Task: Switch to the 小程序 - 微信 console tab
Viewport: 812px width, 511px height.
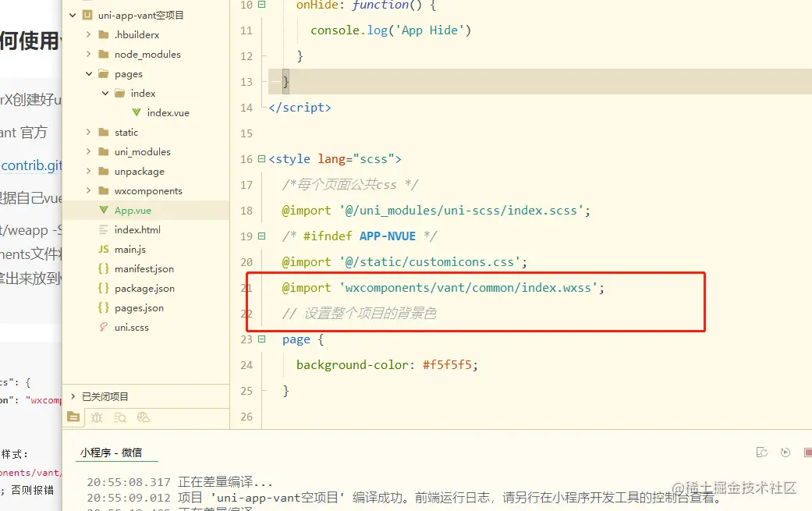Action: point(111,452)
